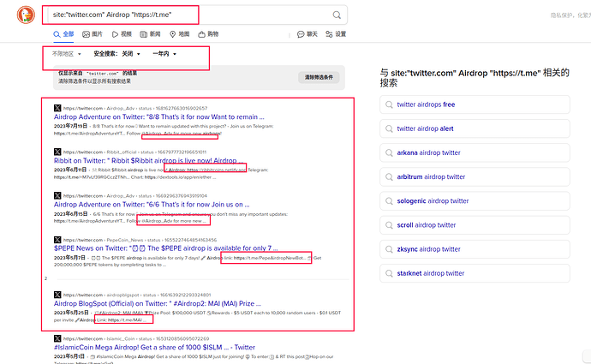The height and width of the screenshot is (364, 591).
Task: Open result '#IslamicCoin Mega Airdrop!'
Action: pos(154,348)
